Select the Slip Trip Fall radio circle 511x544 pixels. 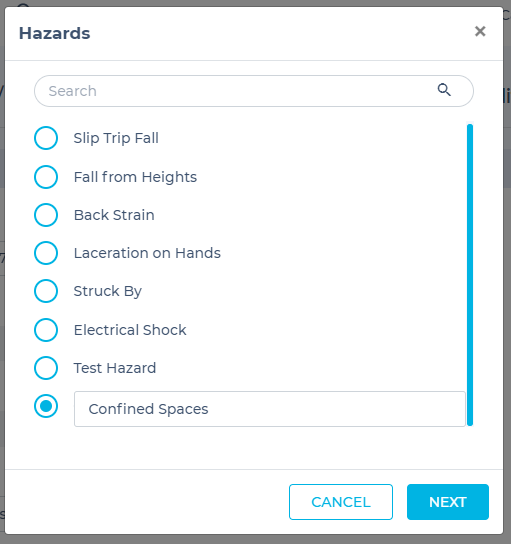pos(46,138)
